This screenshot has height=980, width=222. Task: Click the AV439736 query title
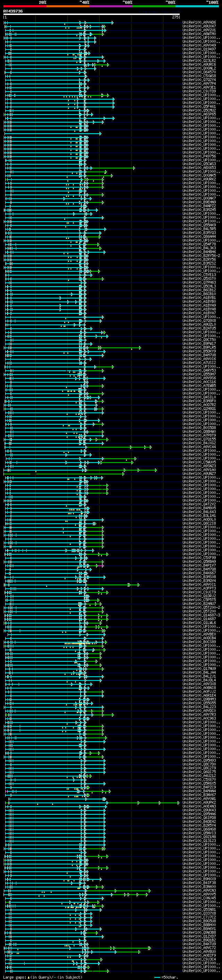pyautogui.click(x=13, y=11)
